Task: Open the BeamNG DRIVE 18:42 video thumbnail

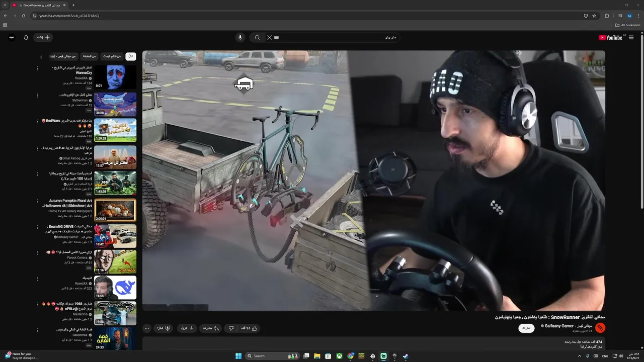Action: [x=115, y=236]
